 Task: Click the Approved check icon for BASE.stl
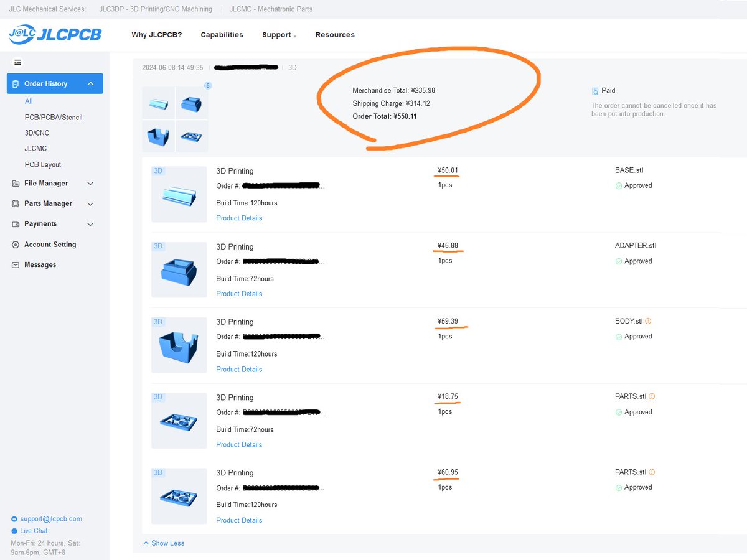(619, 185)
